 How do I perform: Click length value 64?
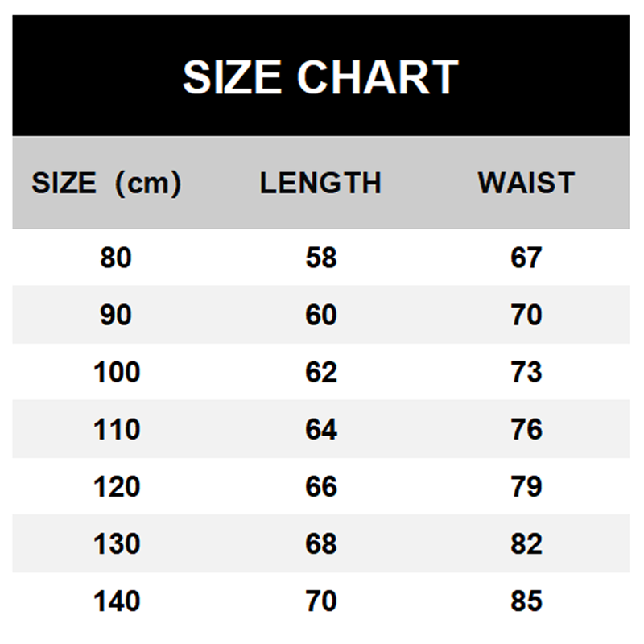(321, 430)
